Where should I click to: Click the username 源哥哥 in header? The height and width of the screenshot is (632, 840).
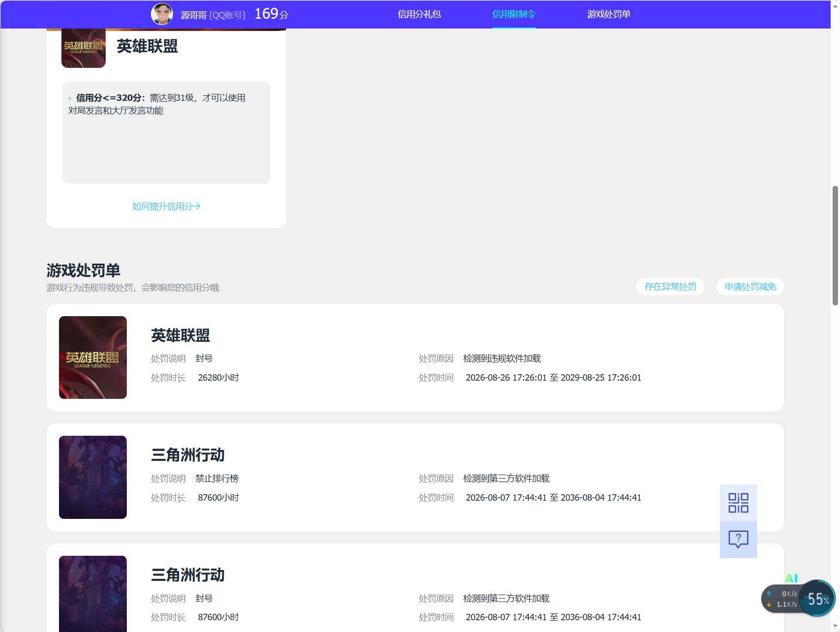194,15
